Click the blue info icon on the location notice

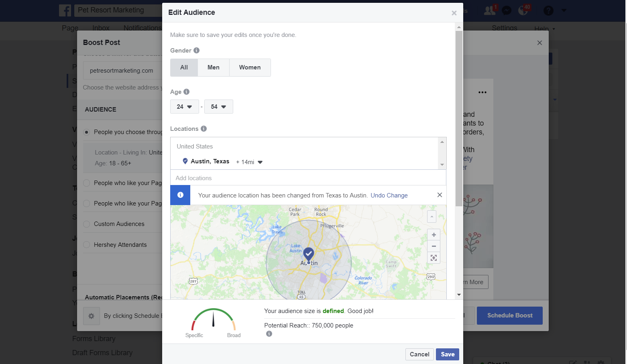point(180,195)
